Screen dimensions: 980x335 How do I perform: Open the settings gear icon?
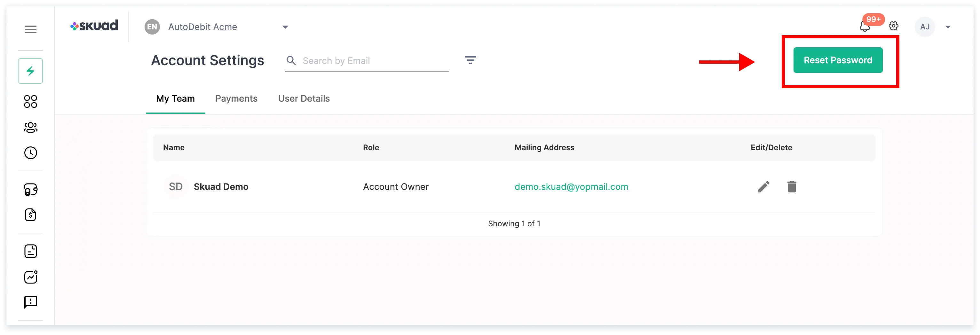894,26
